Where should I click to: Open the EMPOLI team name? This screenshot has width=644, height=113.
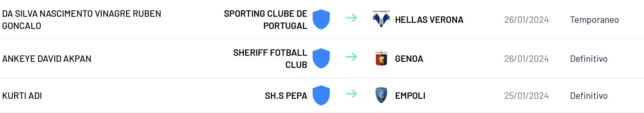tap(410, 96)
